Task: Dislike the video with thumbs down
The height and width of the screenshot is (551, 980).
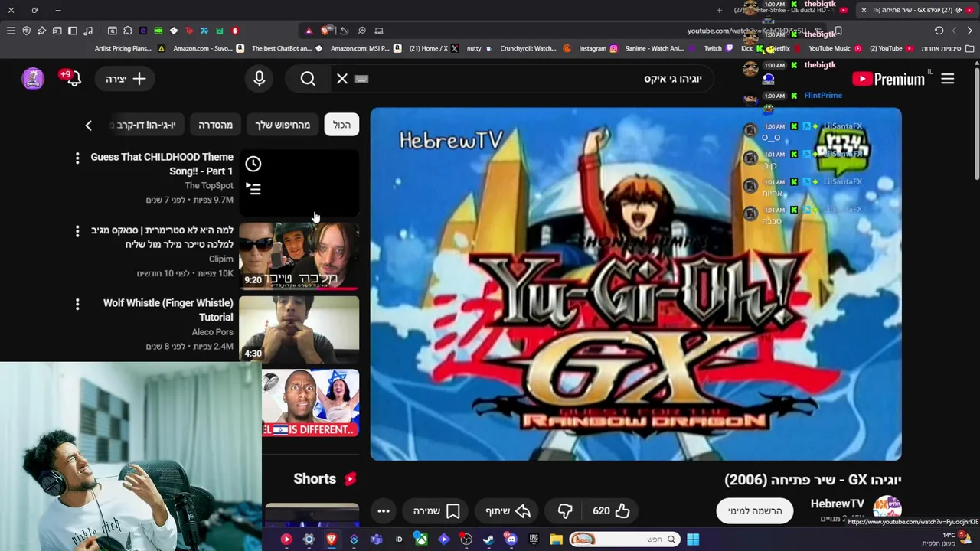Action: coord(565,510)
